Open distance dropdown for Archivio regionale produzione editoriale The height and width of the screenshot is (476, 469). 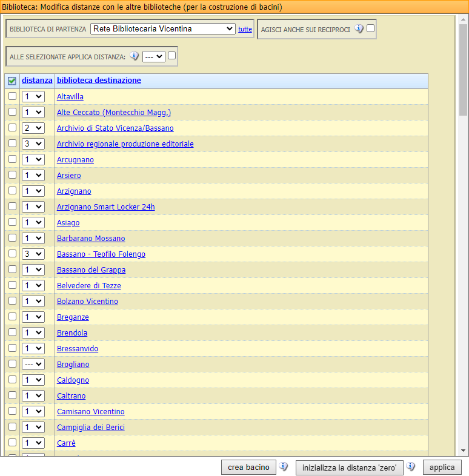click(x=33, y=144)
